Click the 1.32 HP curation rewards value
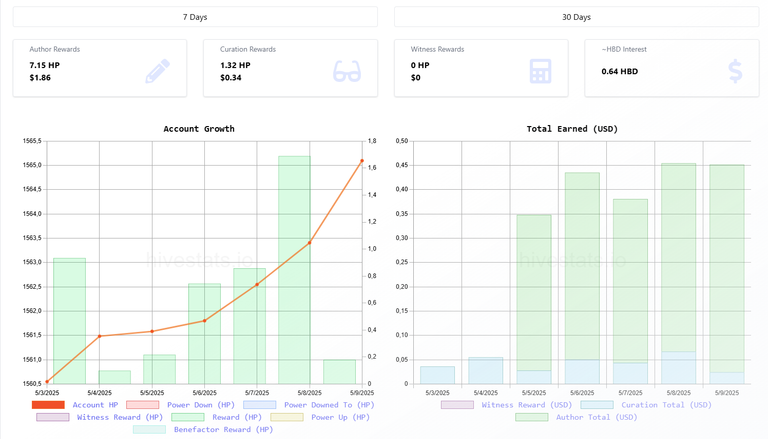The image size is (768, 439). pos(235,65)
